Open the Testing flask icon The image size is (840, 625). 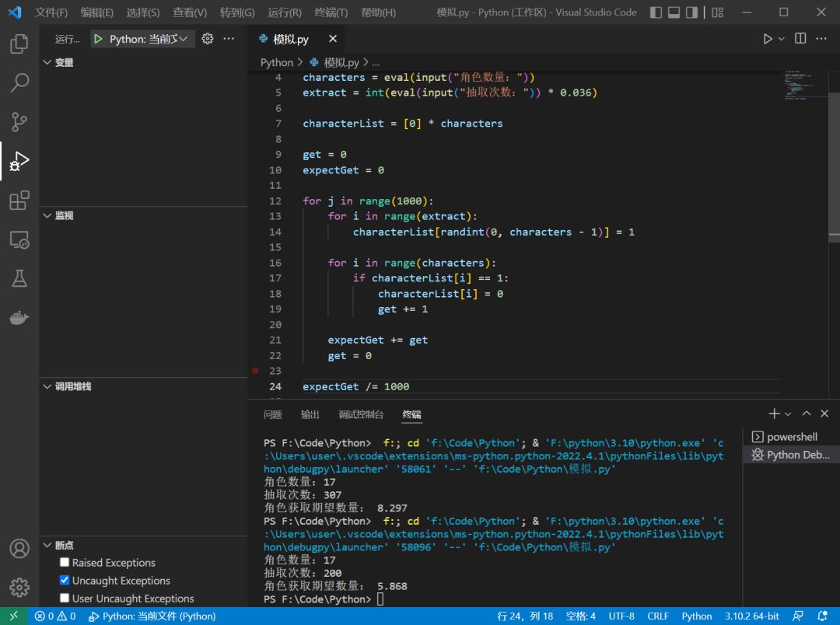click(x=19, y=278)
